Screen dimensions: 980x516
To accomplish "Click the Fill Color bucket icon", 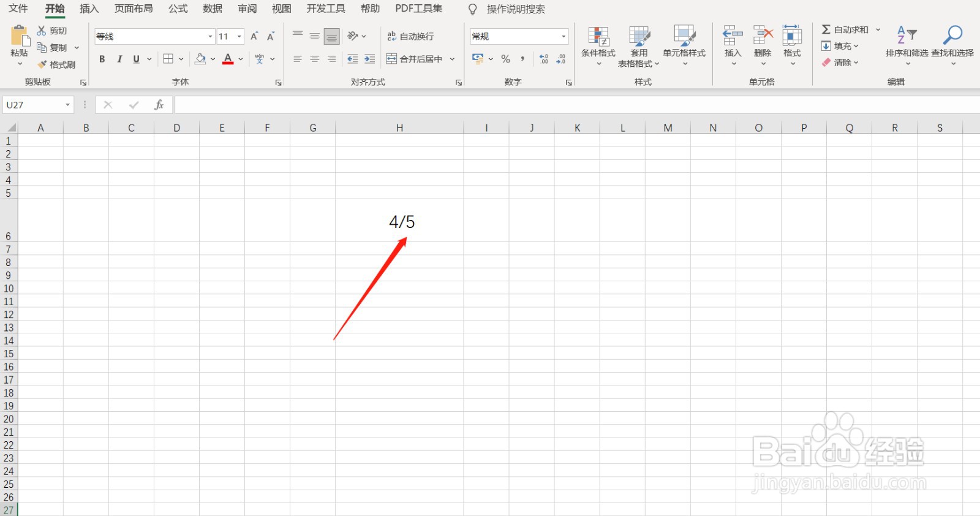I will pyautogui.click(x=200, y=59).
